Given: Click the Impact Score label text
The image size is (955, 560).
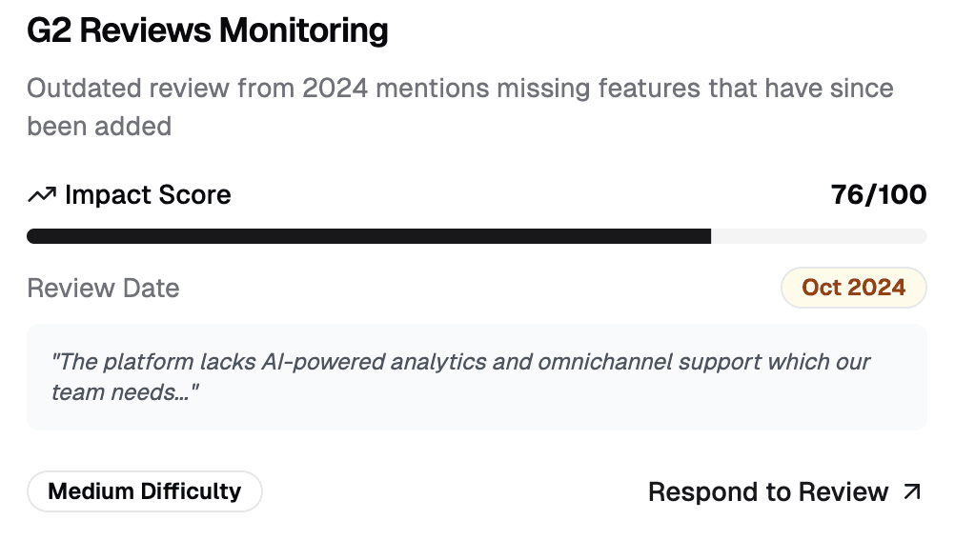Looking at the screenshot, I should pos(148,195).
